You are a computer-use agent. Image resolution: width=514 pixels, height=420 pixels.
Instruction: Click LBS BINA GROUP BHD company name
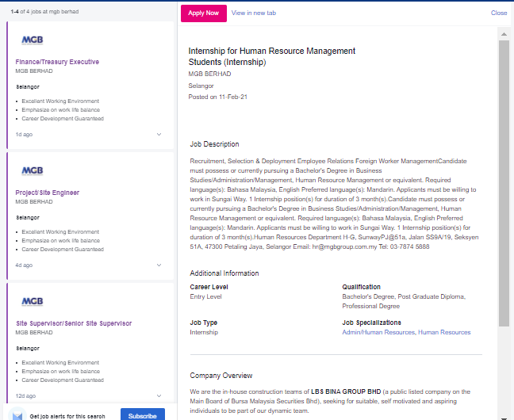(346, 391)
